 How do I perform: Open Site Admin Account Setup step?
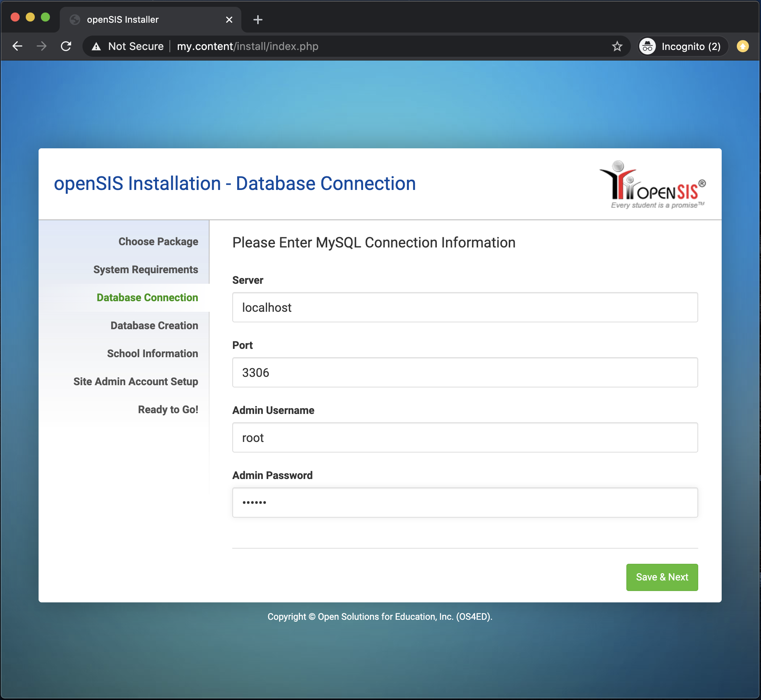(135, 382)
